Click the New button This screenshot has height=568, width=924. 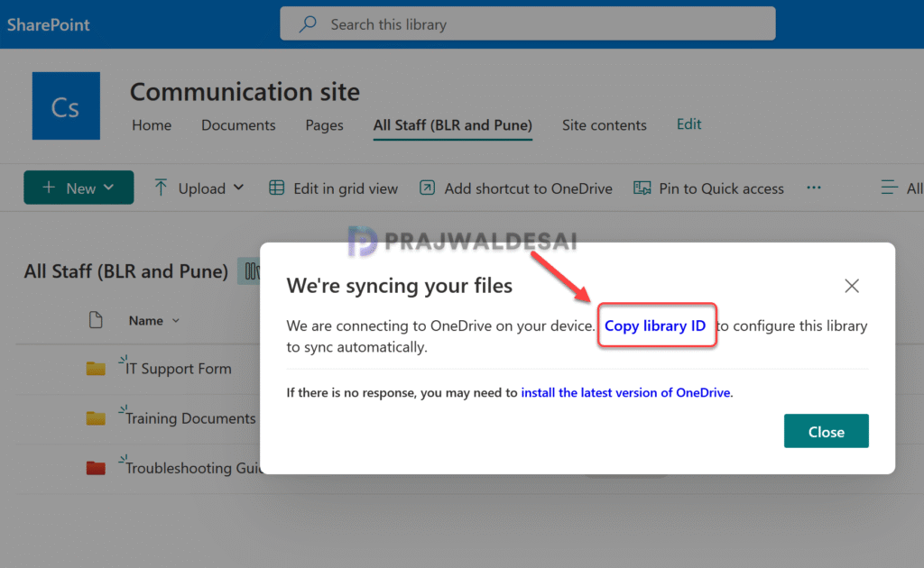pyautogui.click(x=79, y=188)
